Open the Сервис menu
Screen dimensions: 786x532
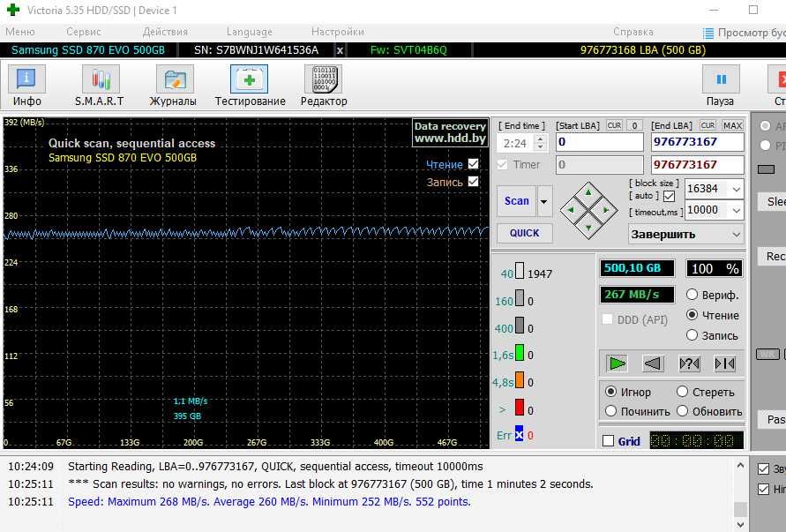pyautogui.click(x=83, y=32)
